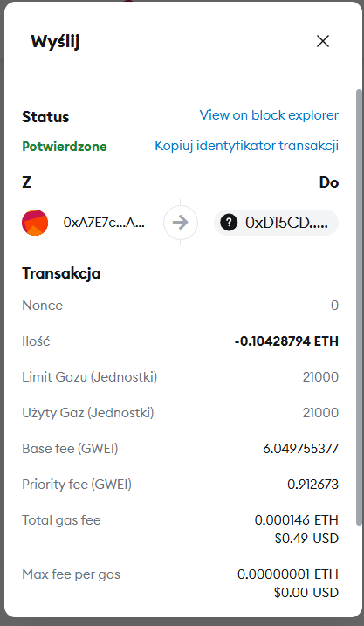Click Kopiuj identyfikator transakcji link
The height and width of the screenshot is (626, 364).
tap(247, 146)
